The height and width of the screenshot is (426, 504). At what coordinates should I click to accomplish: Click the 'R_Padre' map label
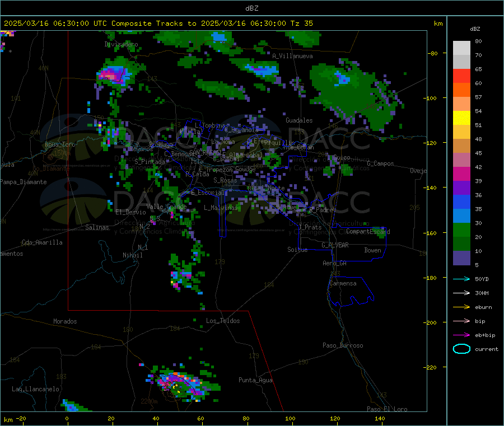click(321, 210)
